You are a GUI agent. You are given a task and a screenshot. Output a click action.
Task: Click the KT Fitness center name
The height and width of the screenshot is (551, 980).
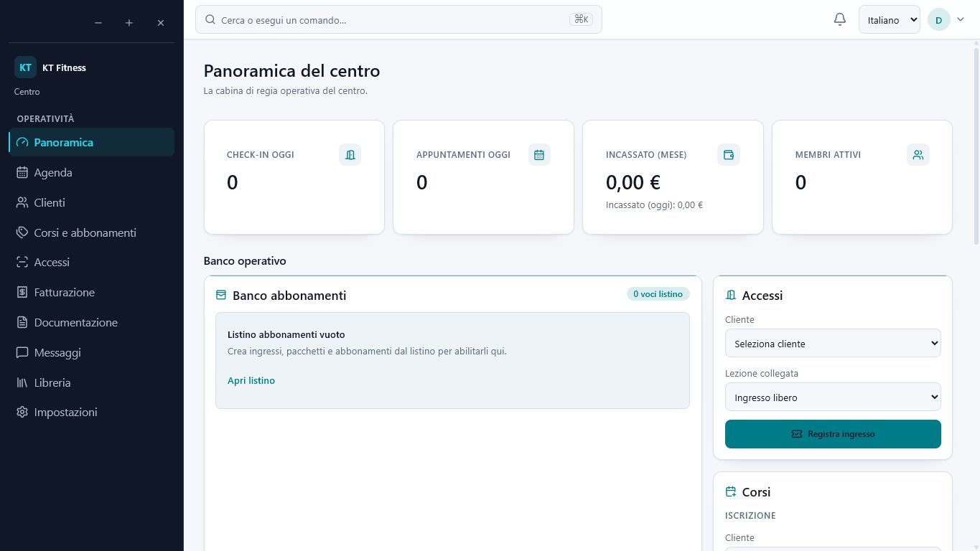(x=64, y=67)
